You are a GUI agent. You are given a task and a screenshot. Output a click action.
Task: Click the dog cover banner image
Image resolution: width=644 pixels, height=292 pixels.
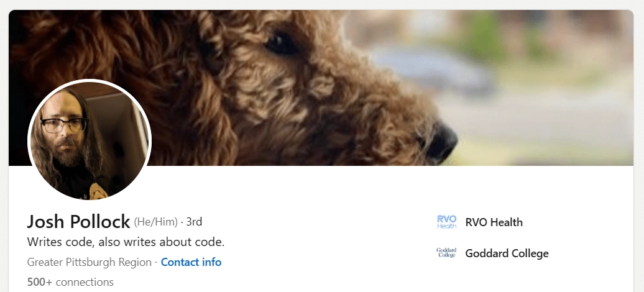(320, 88)
